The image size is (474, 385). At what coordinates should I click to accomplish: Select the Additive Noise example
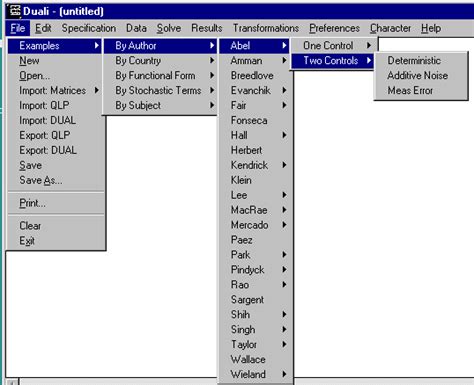coord(421,76)
